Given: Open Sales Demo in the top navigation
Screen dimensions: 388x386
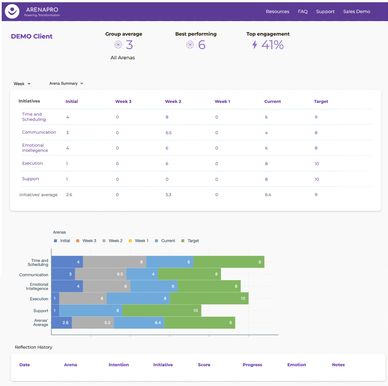Looking at the screenshot, I should pos(357,11).
